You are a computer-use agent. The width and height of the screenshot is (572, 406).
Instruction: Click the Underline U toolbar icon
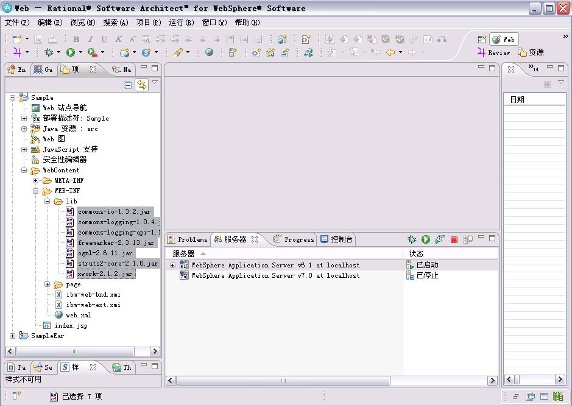pyautogui.click(x=104, y=39)
